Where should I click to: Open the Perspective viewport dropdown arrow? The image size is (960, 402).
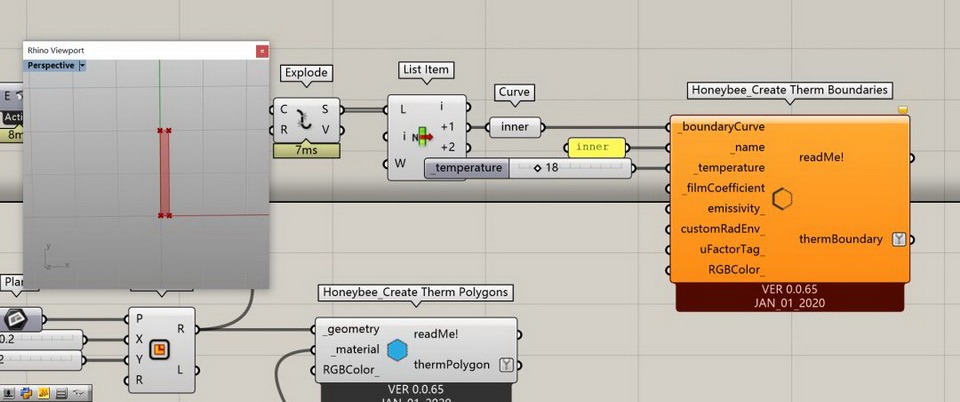coord(82,65)
